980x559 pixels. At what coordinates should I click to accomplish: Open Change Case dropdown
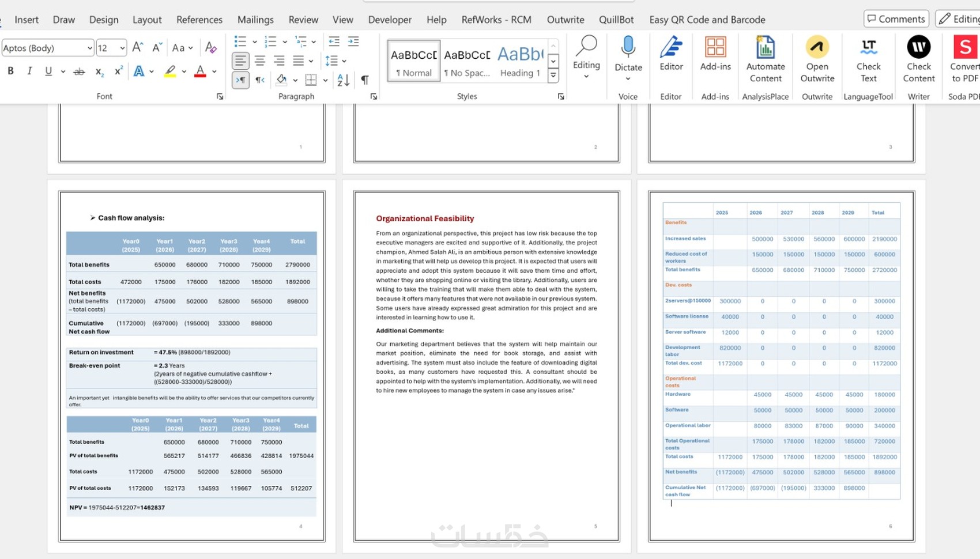click(x=182, y=48)
